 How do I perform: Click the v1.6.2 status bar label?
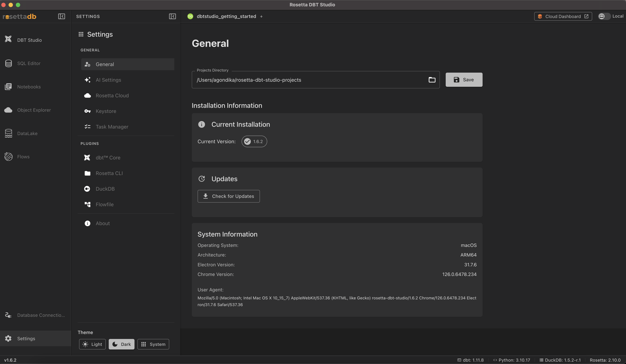coord(10,360)
